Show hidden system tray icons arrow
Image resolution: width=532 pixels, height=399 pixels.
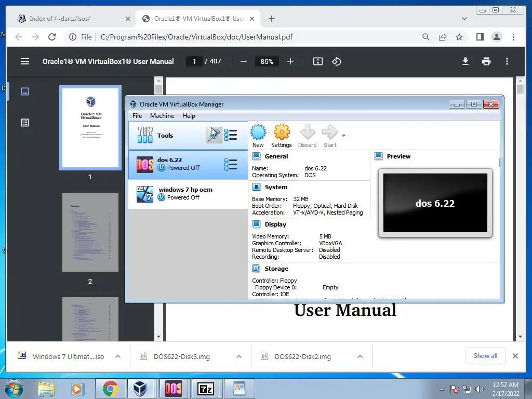442,389
